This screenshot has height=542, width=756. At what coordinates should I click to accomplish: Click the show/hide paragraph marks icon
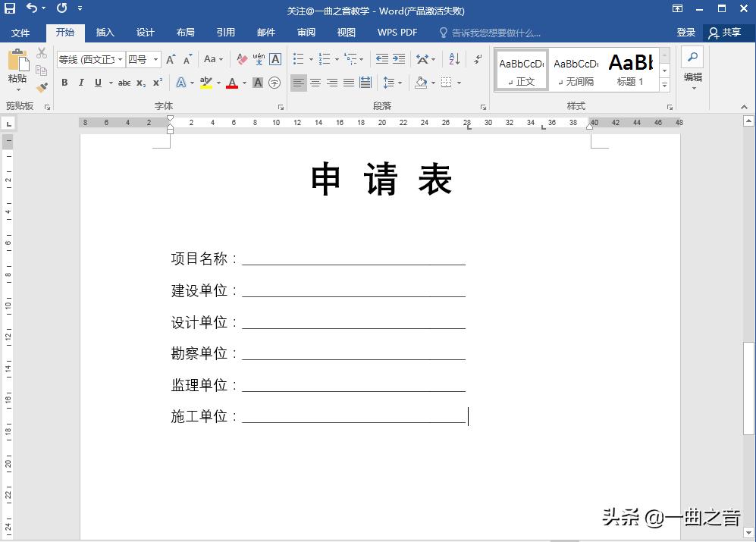(x=478, y=60)
